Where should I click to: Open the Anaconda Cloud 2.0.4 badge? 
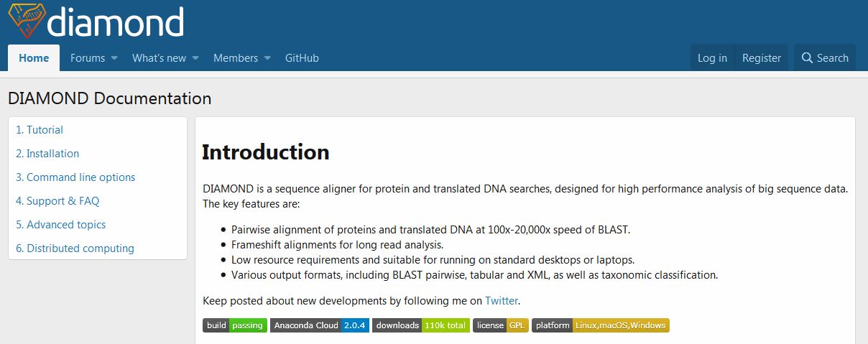tap(320, 325)
